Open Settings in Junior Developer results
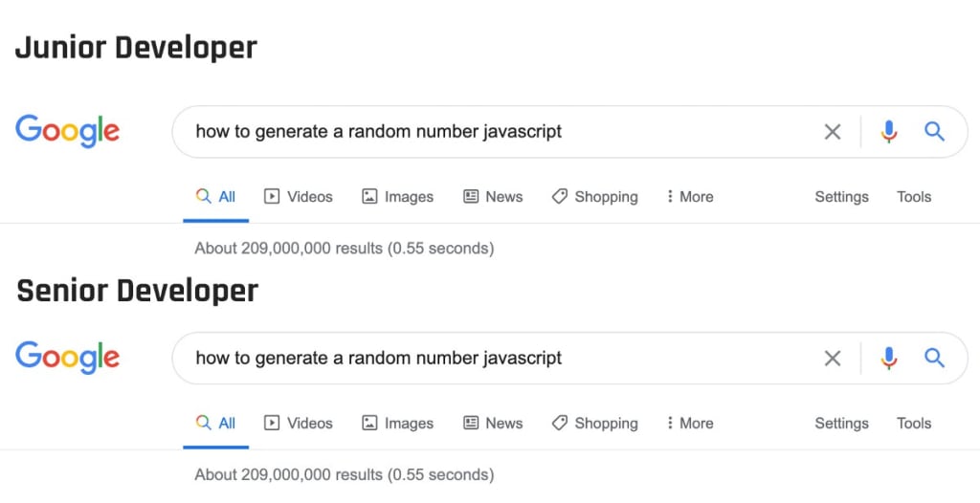Image resolution: width=980 pixels, height=503 pixels. click(841, 197)
